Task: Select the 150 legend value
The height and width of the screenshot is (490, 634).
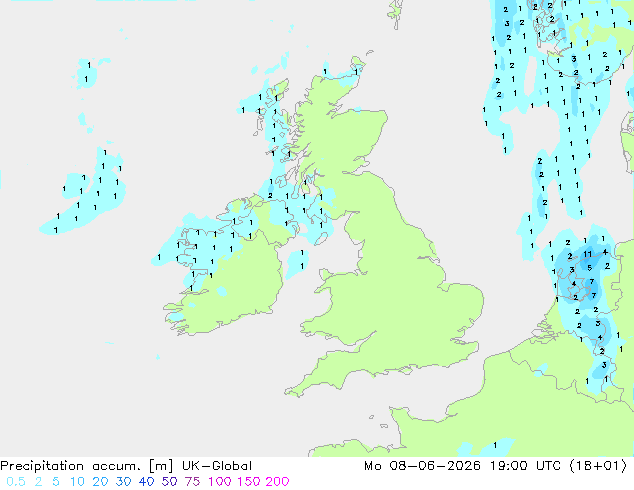Action: tap(249, 482)
